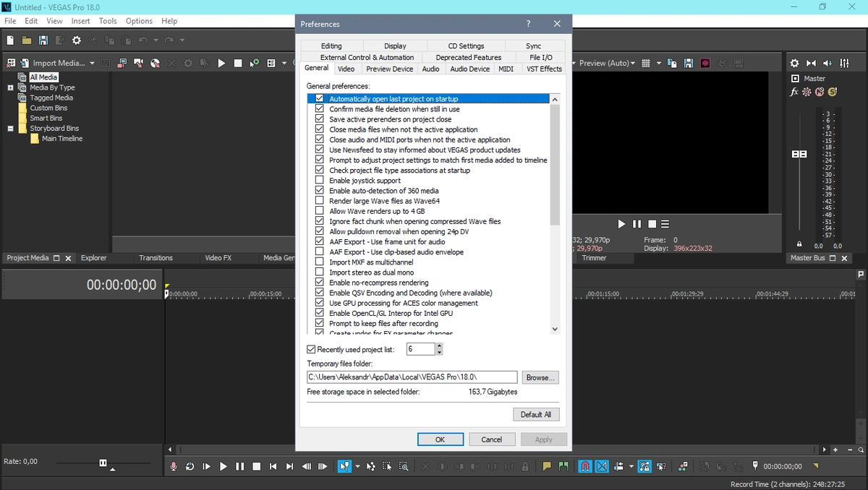
Task: Open Project Media views dropdown arrow
Action: tap(284, 63)
